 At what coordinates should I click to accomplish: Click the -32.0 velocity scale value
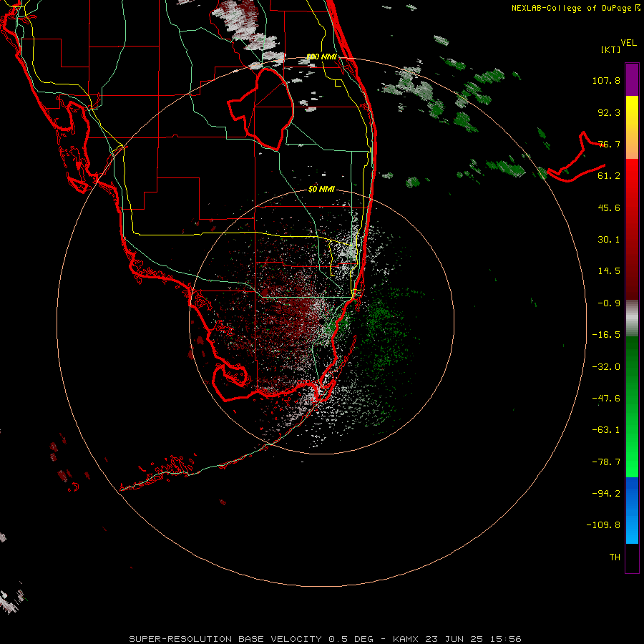click(x=606, y=367)
